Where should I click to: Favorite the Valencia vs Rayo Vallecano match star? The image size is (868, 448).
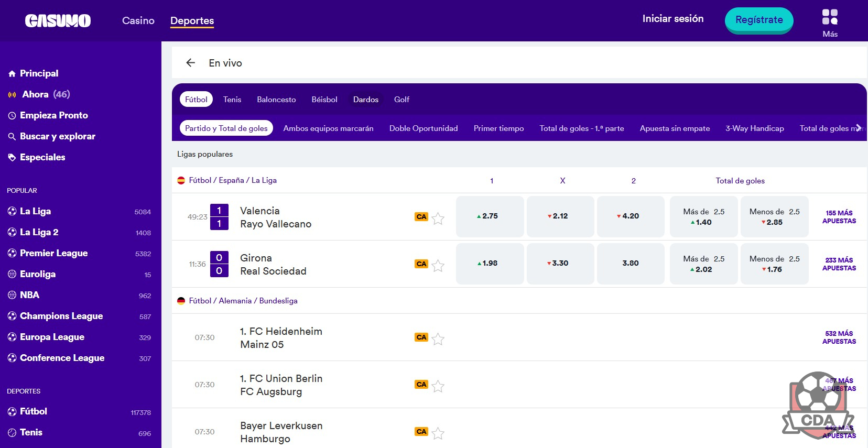tap(438, 218)
